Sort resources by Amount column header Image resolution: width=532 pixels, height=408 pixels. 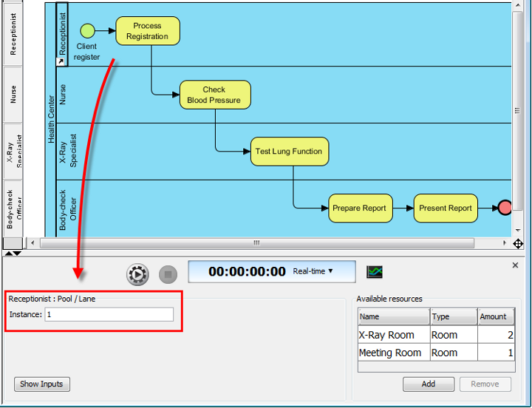(496, 316)
